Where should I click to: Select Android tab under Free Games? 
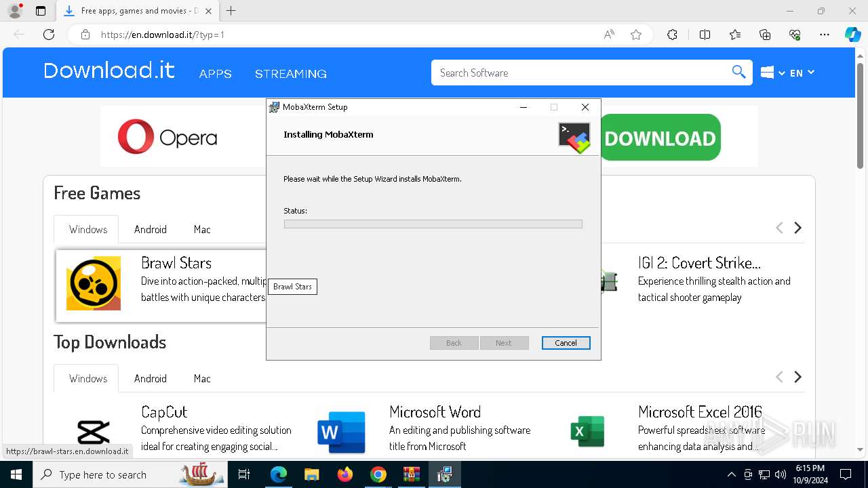tap(151, 229)
